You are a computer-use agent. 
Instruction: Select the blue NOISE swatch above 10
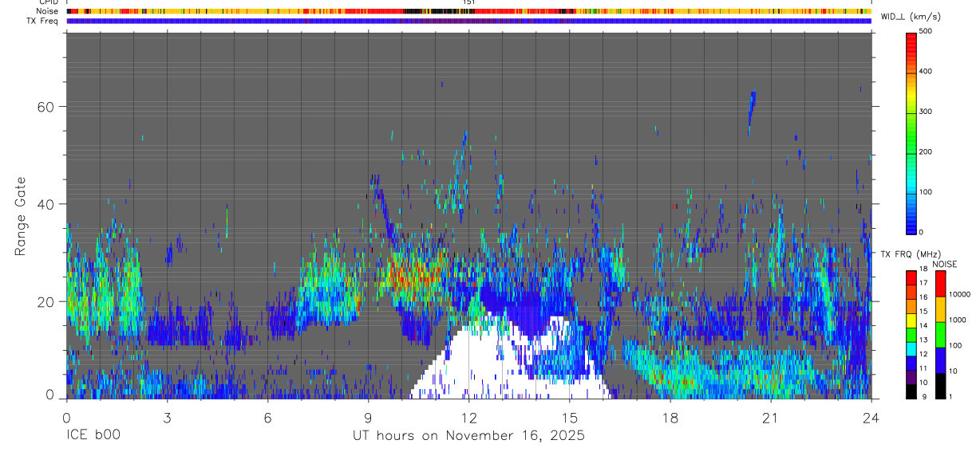tap(941, 360)
